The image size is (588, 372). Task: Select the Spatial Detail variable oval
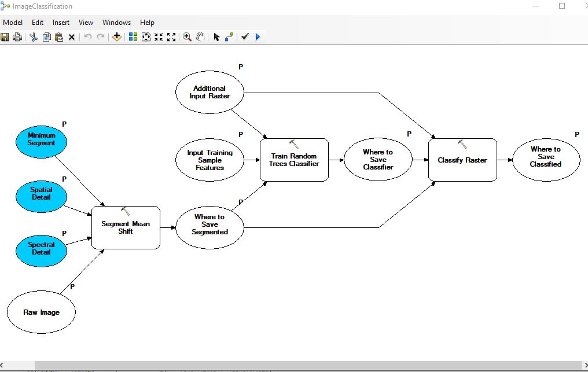(41, 197)
